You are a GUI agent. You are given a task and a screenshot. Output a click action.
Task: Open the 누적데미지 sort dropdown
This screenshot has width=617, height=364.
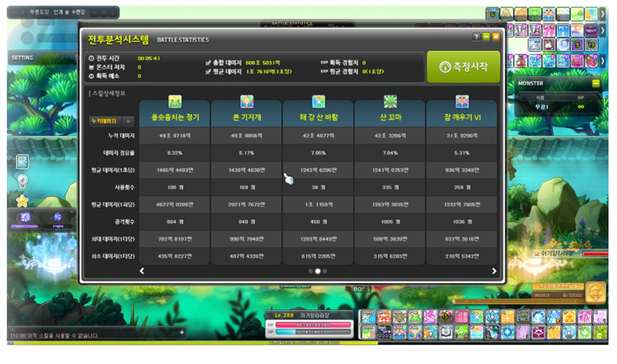(x=128, y=121)
